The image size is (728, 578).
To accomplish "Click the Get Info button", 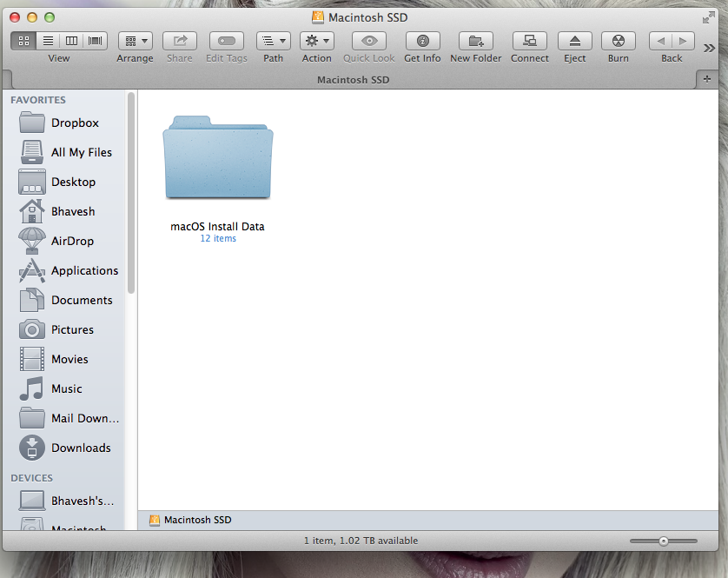I will click(x=422, y=41).
